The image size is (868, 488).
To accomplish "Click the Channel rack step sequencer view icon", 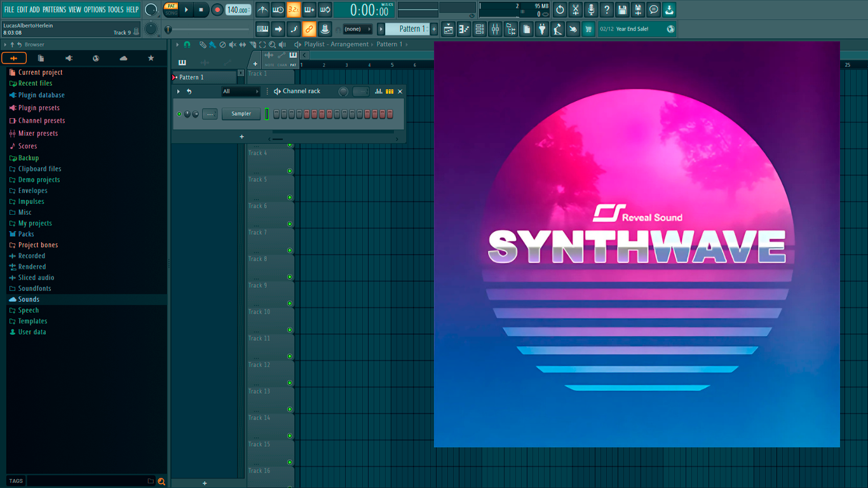I will point(390,91).
